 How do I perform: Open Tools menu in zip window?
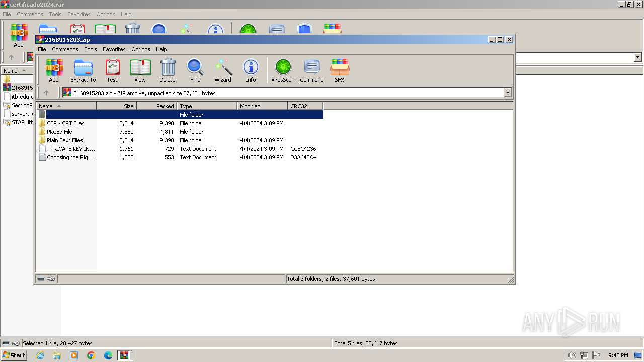tap(91, 49)
